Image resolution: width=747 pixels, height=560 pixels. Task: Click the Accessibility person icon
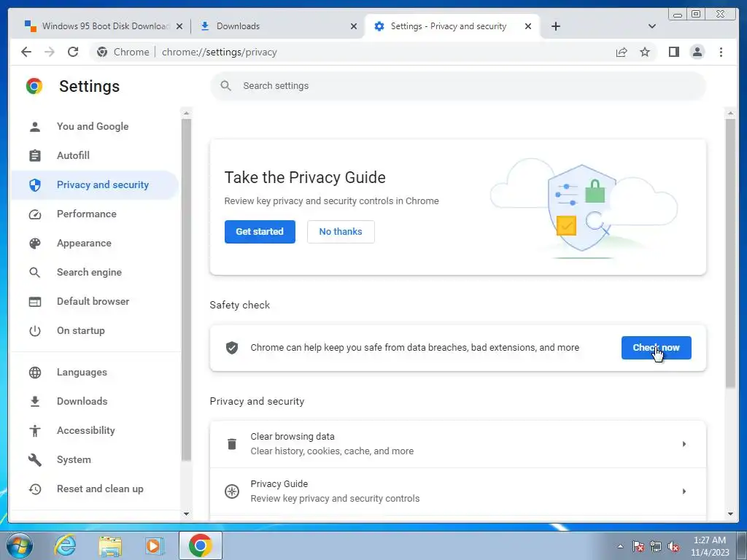35,430
